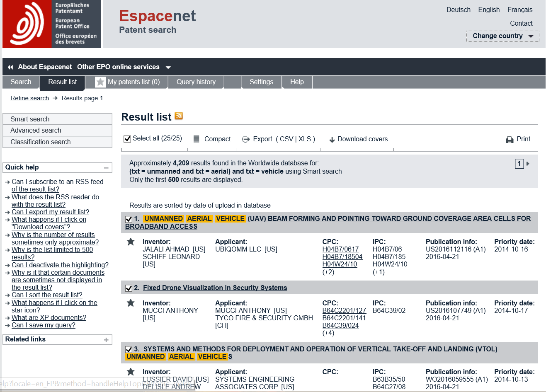The height and width of the screenshot is (392, 546).
Task: Open CPC classification B64C2201/127
Action: click(x=344, y=311)
